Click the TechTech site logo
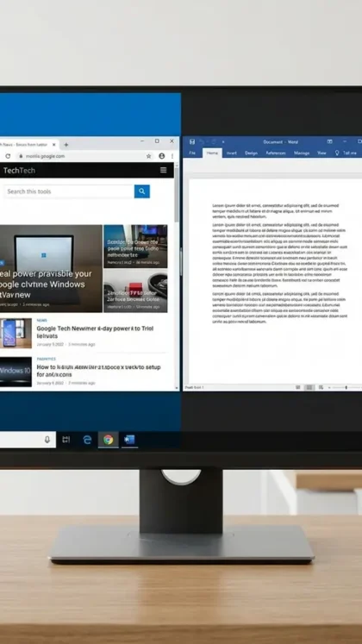The image size is (362, 644). point(19,171)
